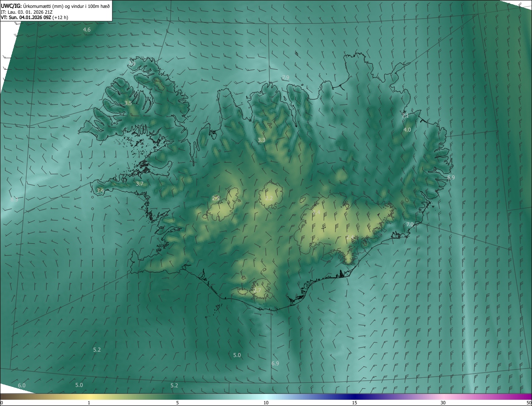Click the 4.0 value in East Iceland
The height and width of the screenshot is (406, 532).
click(407, 130)
